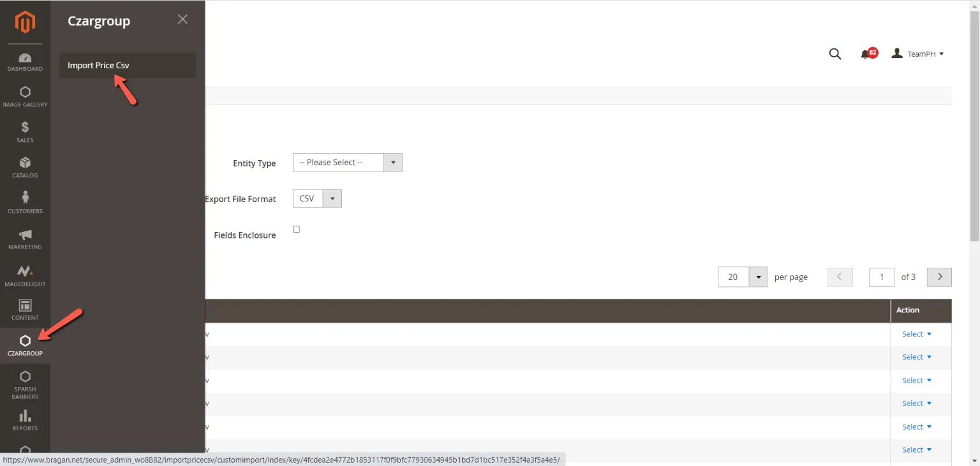Image resolution: width=980 pixels, height=466 pixels.
Task: Choose Import Price Csv menu entry
Action: tap(128, 65)
